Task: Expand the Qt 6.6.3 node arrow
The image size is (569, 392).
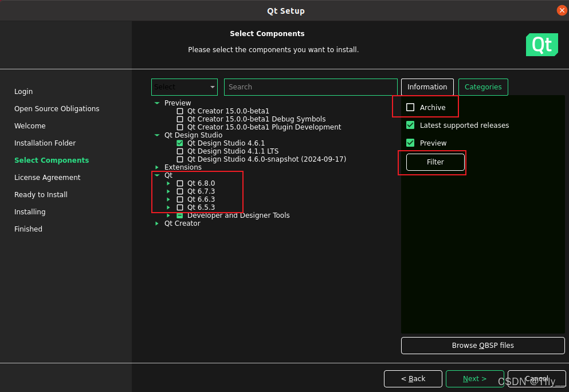Action: click(168, 199)
